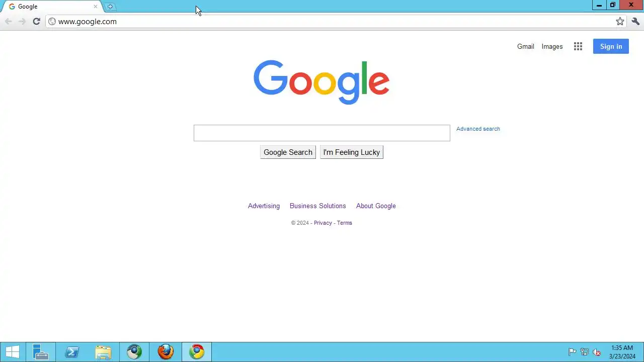Launch PowerShell from the taskbar
Screen dimensions: 644x362
[72, 352]
